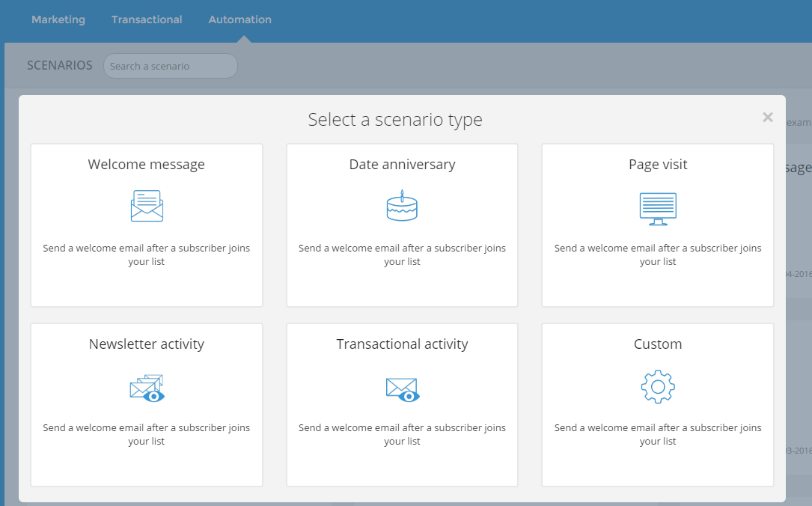The width and height of the screenshot is (812, 506).
Task: Click the Page visit card description
Action: (x=658, y=254)
